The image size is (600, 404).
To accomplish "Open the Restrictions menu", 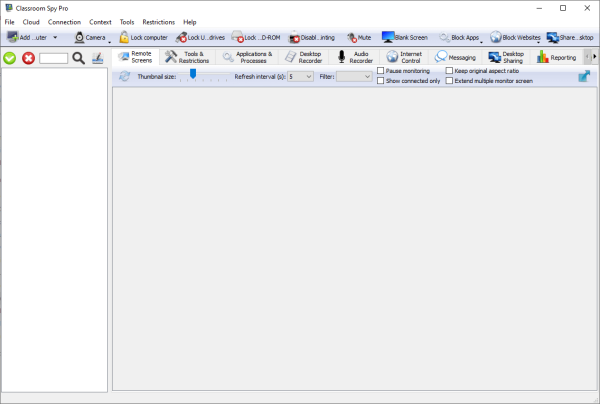I will click(158, 21).
